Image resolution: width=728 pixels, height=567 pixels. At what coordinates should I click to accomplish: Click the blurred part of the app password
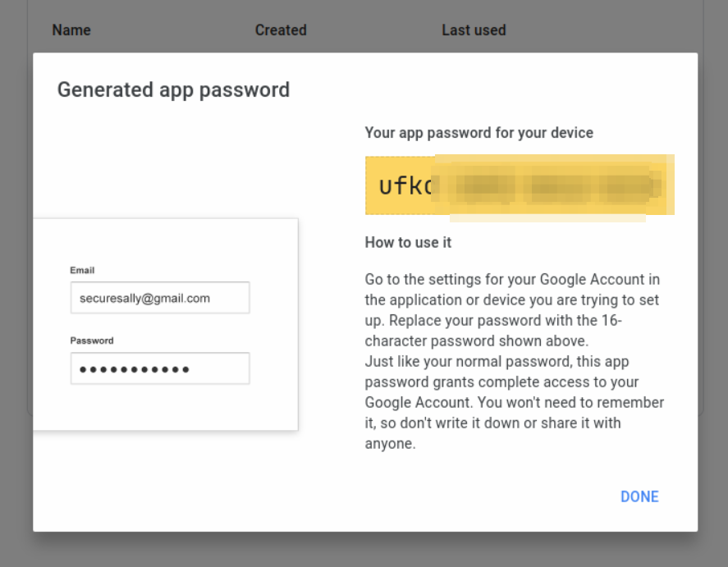tap(558, 187)
